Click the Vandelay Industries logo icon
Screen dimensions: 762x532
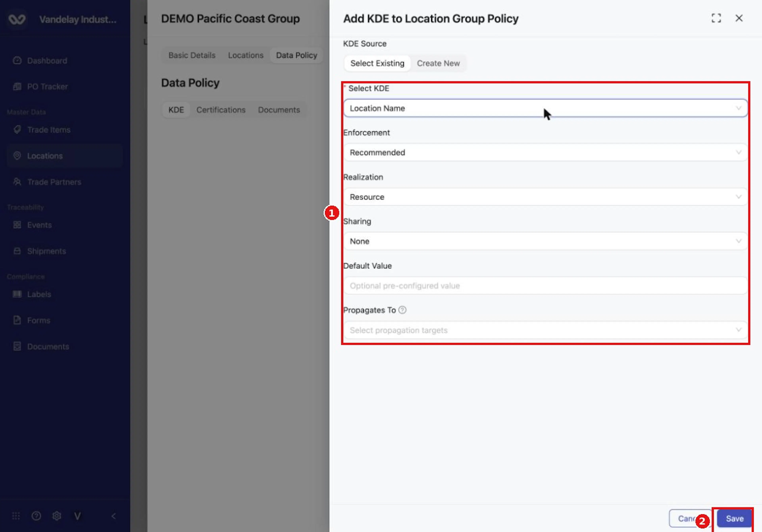(17, 19)
